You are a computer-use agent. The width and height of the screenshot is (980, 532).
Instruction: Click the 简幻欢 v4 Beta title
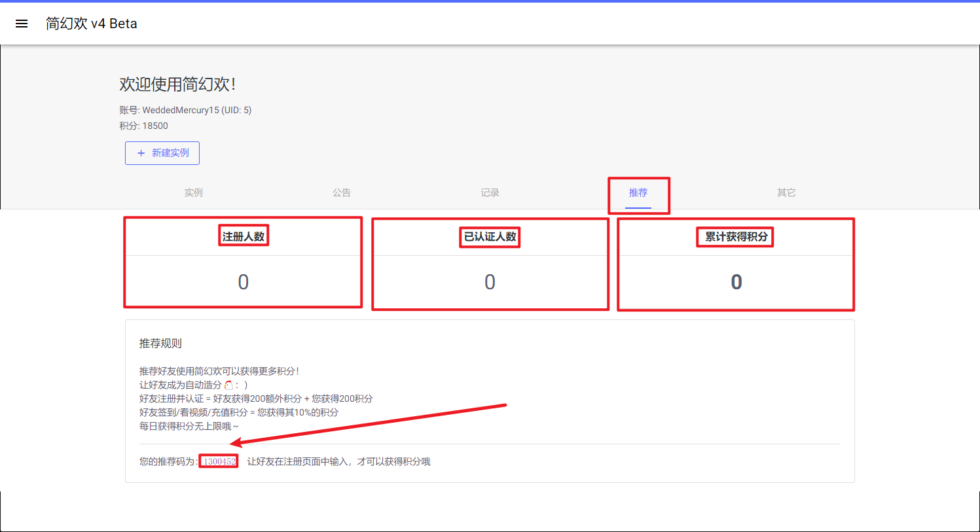[91, 24]
